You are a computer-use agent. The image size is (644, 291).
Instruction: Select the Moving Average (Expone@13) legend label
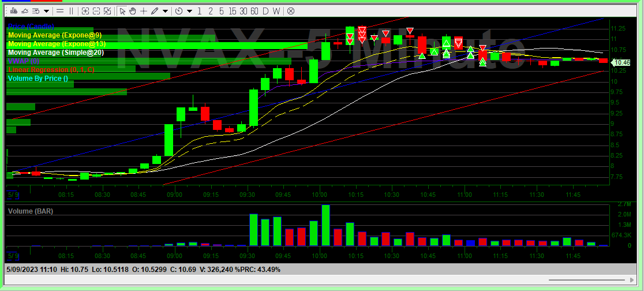57,44
